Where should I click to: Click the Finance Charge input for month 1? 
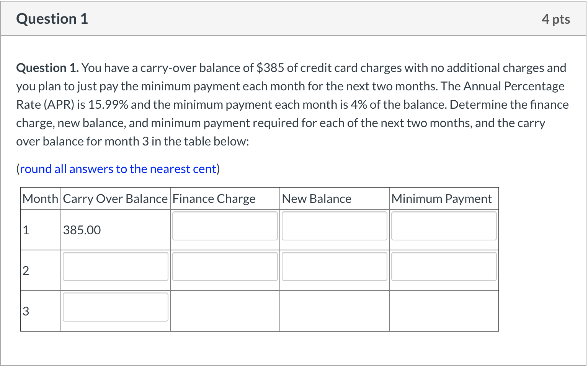[x=225, y=226]
